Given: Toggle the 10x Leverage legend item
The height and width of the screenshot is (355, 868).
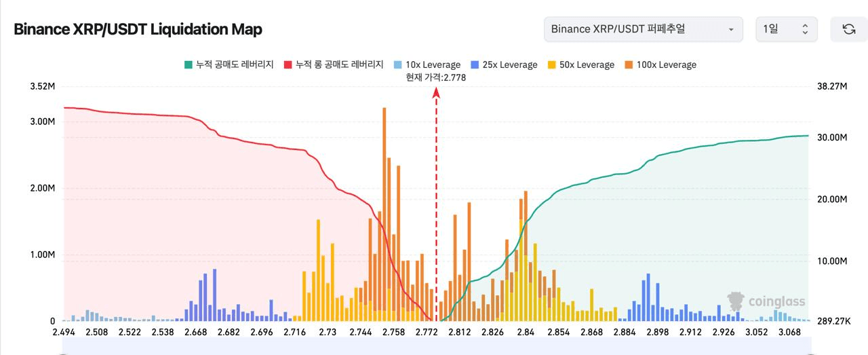Looking at the screenshot, I should pos(427,65).
